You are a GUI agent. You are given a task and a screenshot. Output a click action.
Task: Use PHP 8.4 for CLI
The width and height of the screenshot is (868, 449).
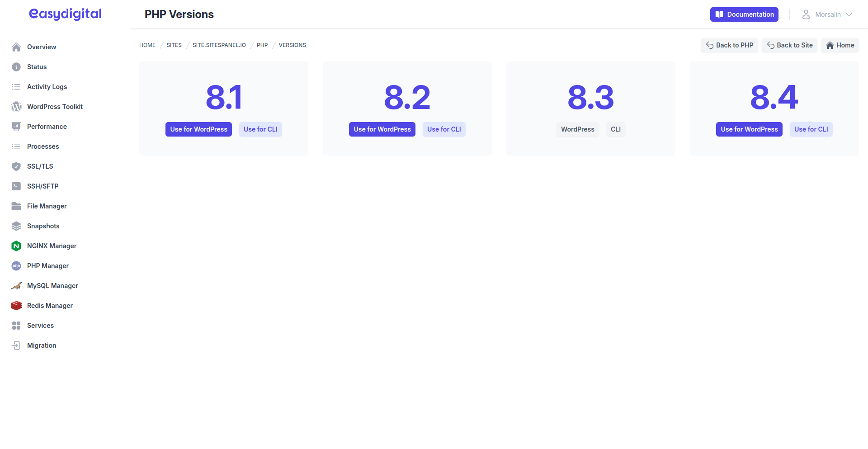point(811,129)
